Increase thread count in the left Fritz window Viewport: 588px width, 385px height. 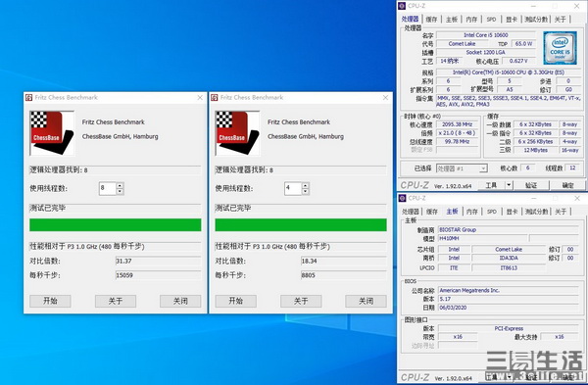[120, 185]
